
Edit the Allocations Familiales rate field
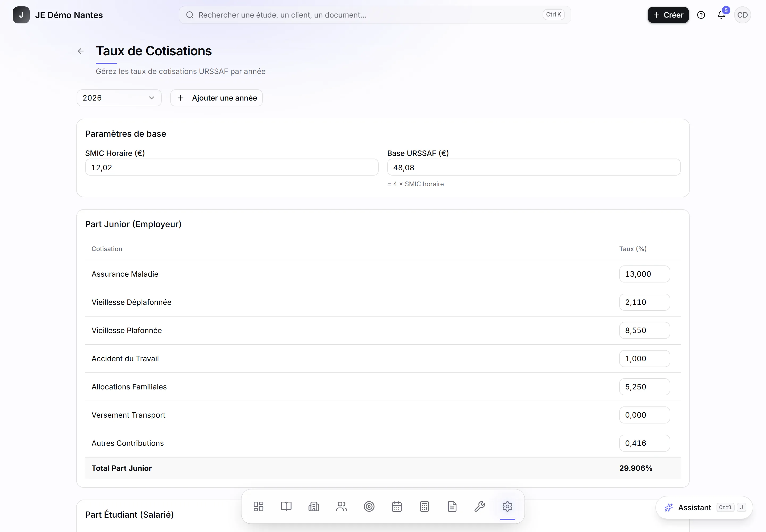point(644,387)
